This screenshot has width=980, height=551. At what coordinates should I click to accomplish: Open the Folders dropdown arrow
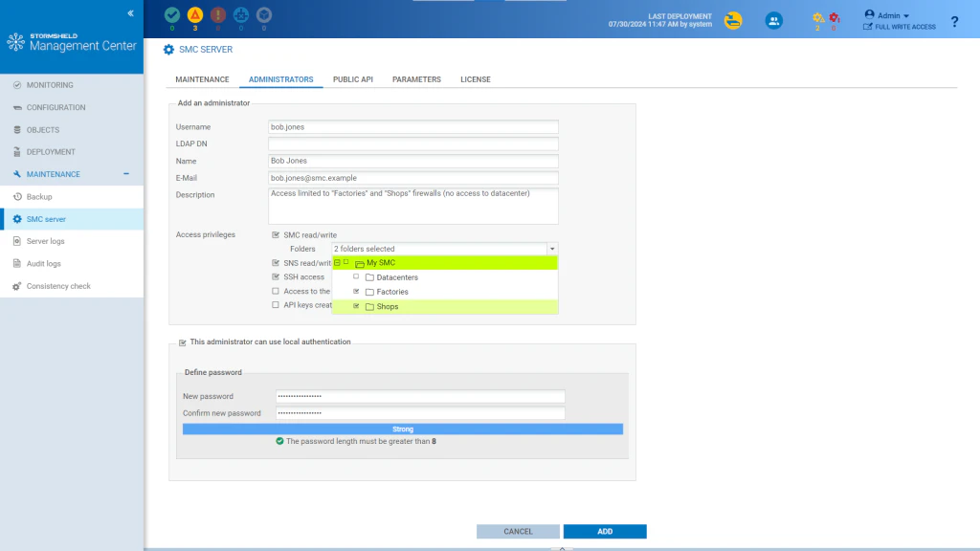click(x=552, y=249)
